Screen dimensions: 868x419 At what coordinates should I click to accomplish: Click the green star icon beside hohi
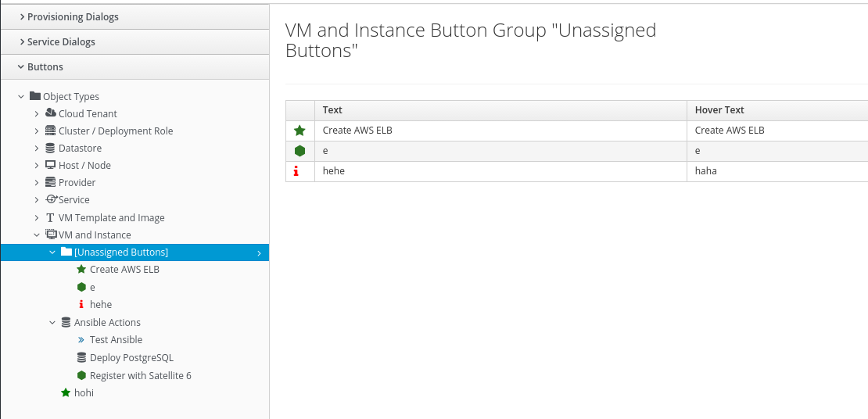tap(66, 392)
